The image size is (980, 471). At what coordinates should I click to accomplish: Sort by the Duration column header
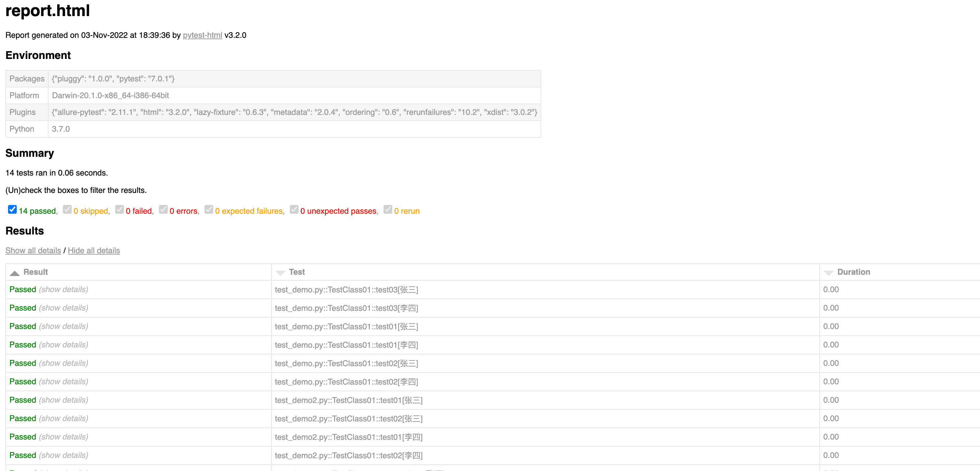(x=853, y=272)
